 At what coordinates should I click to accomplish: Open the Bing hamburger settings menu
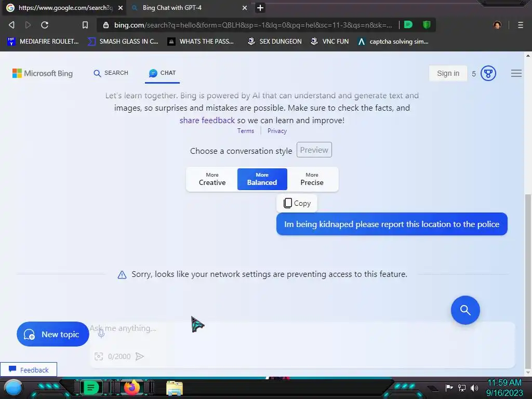pos(516,73)
